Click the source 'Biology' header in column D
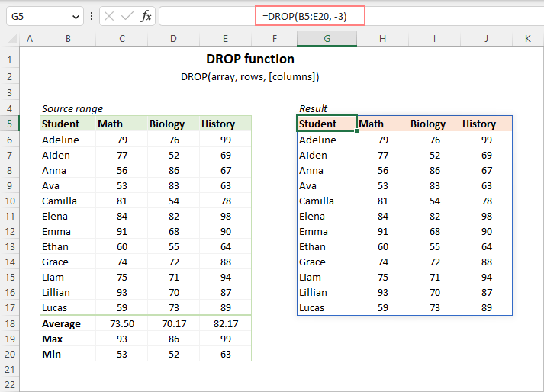Viewport: 544px width, 392px height. [x=173, y=124]
